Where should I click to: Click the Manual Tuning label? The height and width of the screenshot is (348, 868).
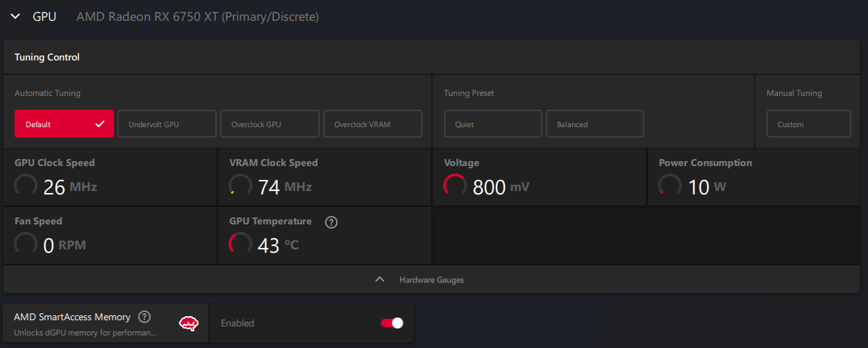click(794, 93)
